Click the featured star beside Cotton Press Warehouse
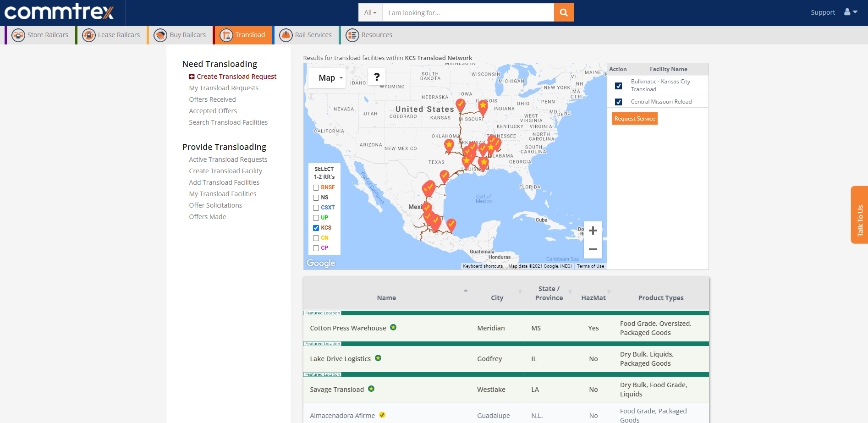Viewport: 868px width, 423px height. tap(393, 327)
